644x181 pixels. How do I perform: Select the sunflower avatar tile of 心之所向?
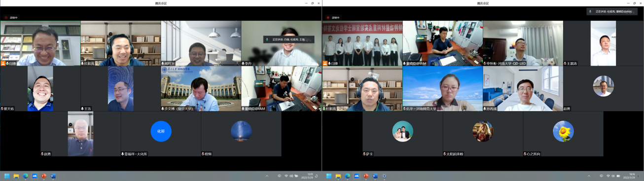click(x=563, y=131)
